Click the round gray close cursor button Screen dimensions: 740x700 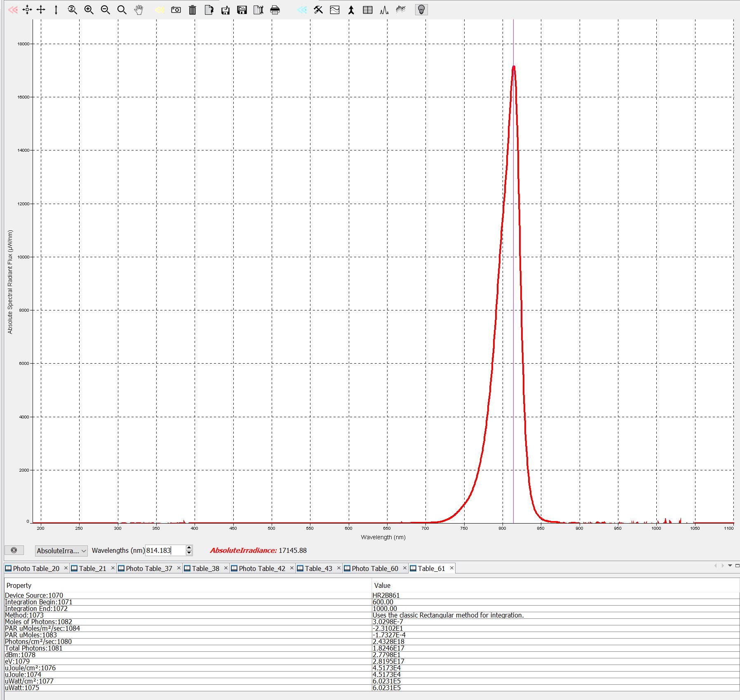coord(14,550)
